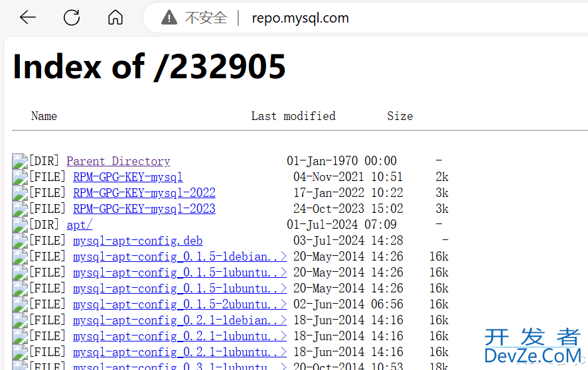588x370 pixels.
Task: Open the Parent Directory link
Action: click(x=118, y=161)
